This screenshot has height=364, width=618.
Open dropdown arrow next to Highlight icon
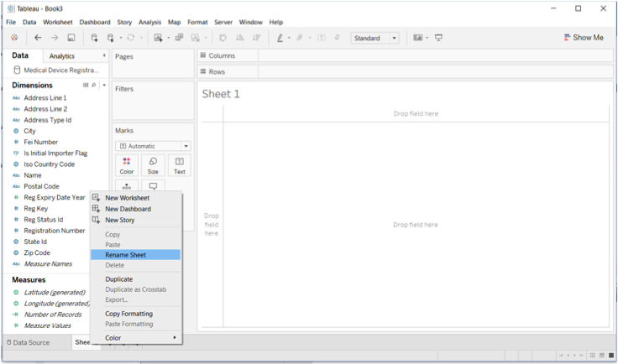(289, 38)
